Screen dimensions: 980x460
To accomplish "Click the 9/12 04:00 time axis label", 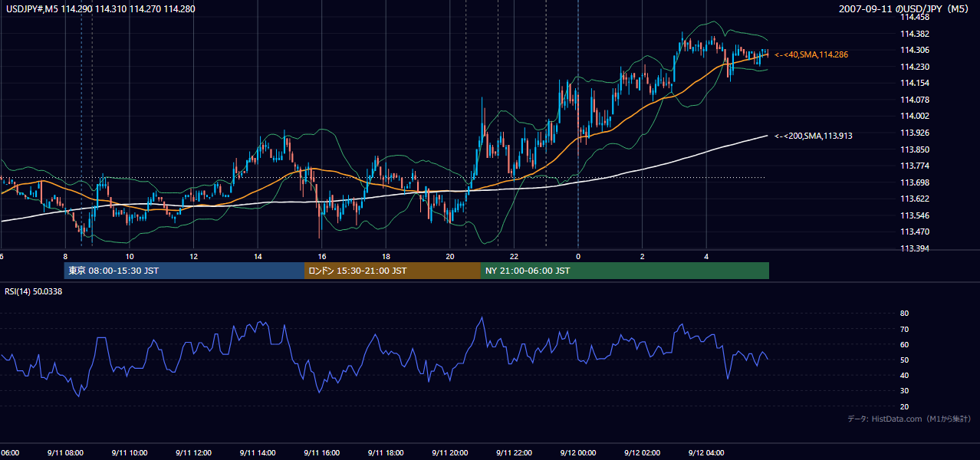I will (x=706, y=453).
